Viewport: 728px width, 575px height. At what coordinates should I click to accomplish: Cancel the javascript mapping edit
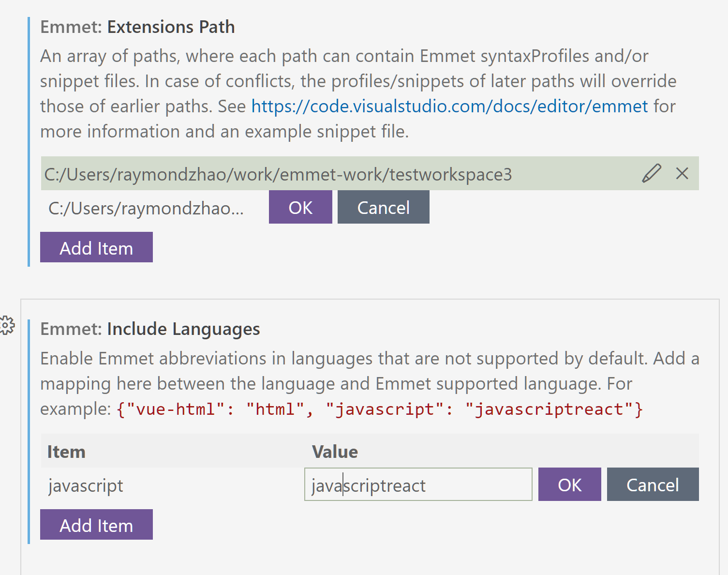coord(653,484)
